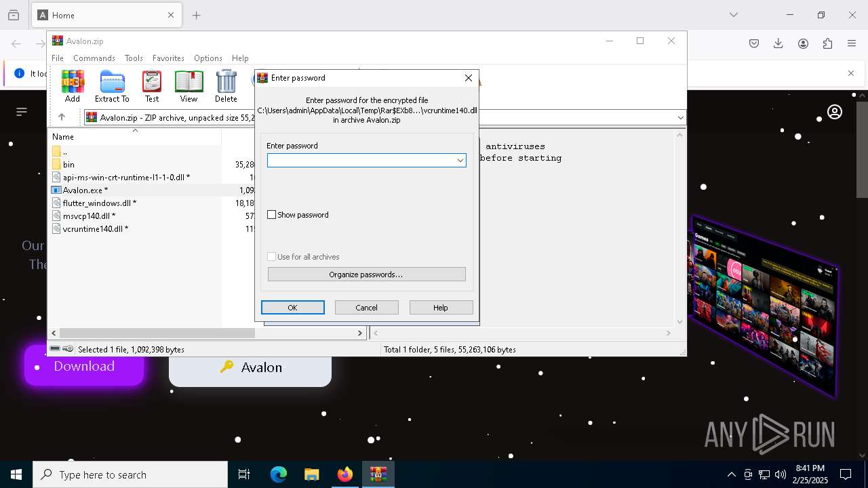
Task: Close the Enter password dialog
Action: (x=469, y=78)
